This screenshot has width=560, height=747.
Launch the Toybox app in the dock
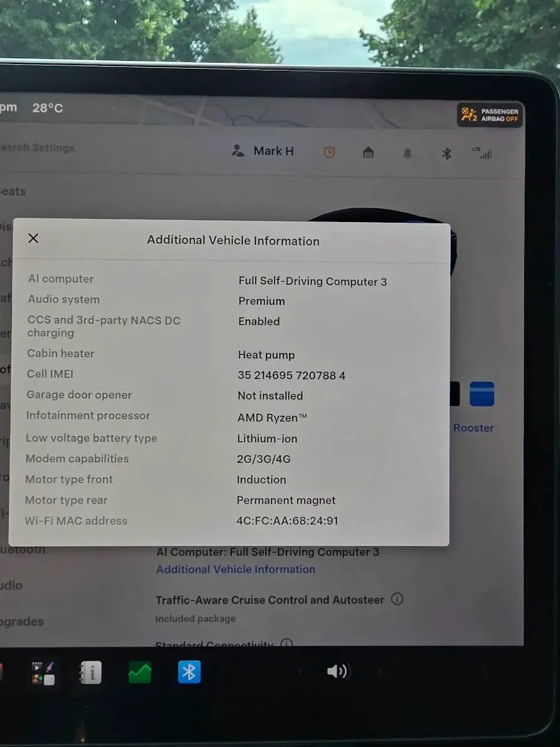[43, 673]
